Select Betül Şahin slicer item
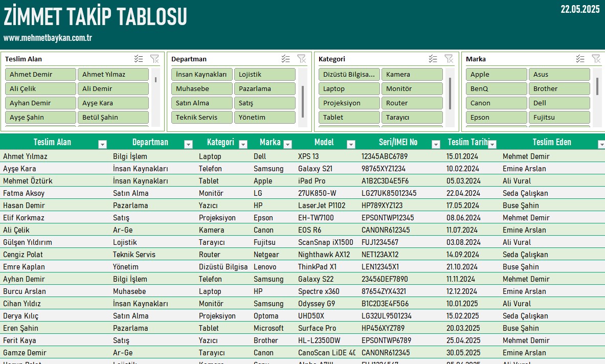Image resolution: width=605 pixels, height=364 pixels. [x=113, y=117]
